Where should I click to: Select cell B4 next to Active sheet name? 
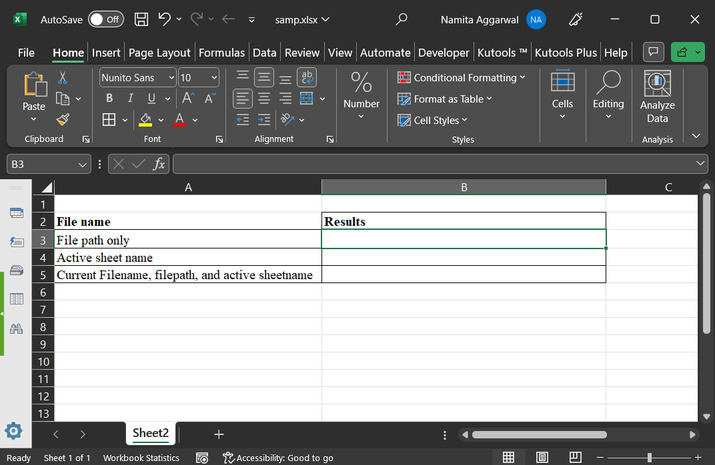[463, 257]
